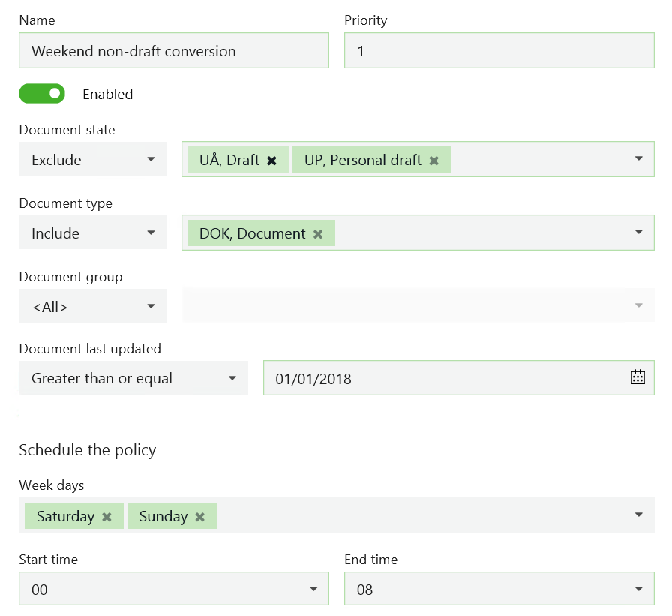Toggle the Enabled switch off
Viewport: 672px width, 616px height.
[x=42, y=94]
